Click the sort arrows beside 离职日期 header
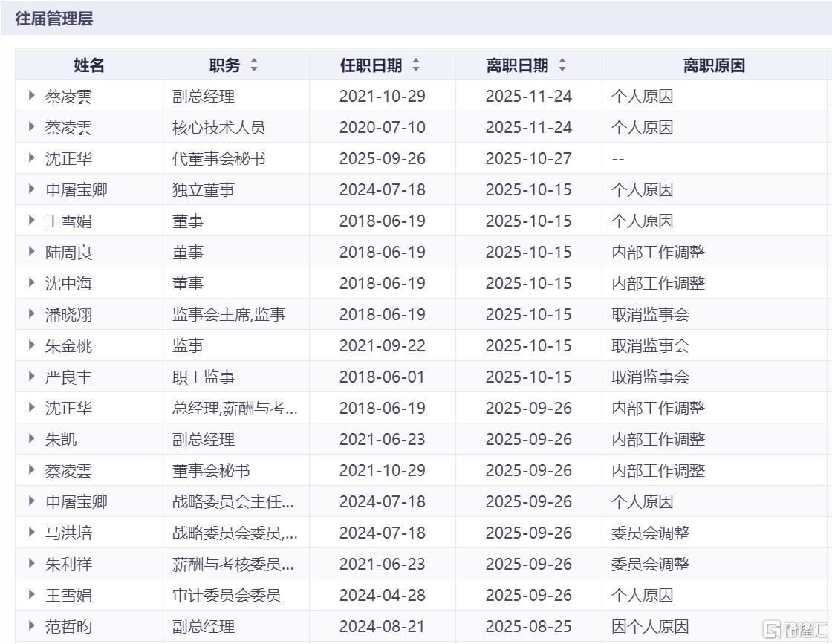Screen dimensions: 832x644 (562, 65)
